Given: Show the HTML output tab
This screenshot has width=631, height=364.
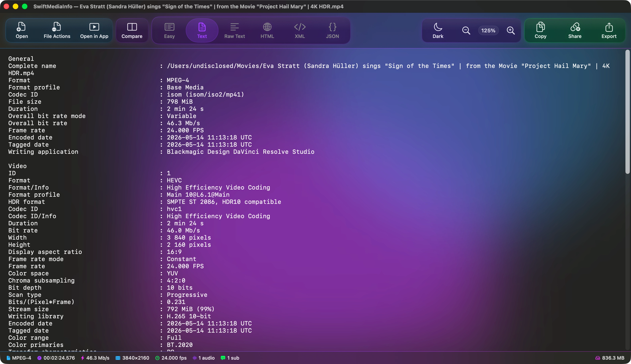Looking at the screenshot, I should tap(267, 30).
